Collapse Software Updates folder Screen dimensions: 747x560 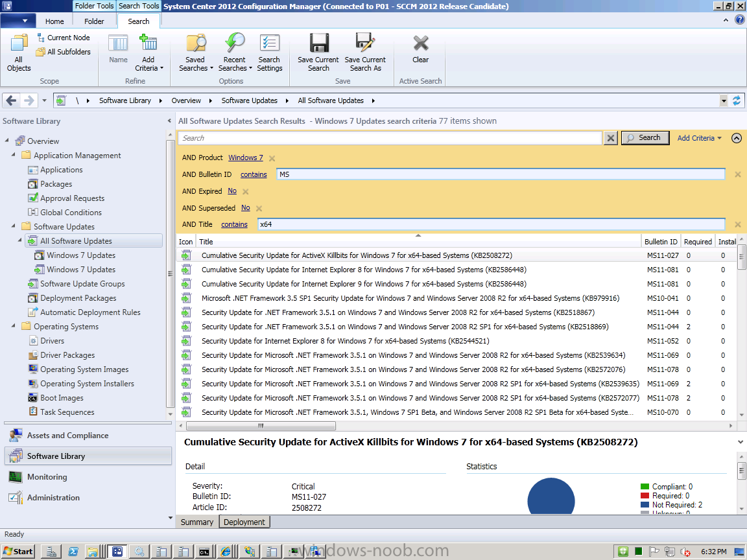click(x=14, y=226)
